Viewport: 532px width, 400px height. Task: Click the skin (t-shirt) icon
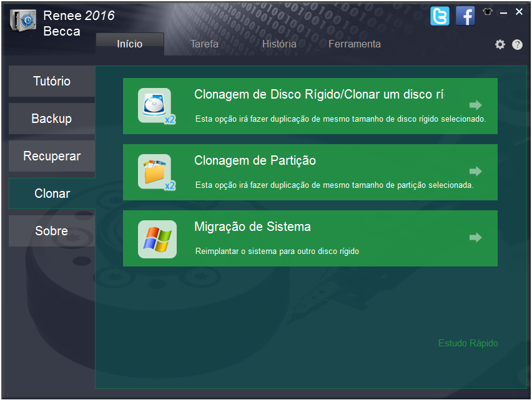point(488,12)
